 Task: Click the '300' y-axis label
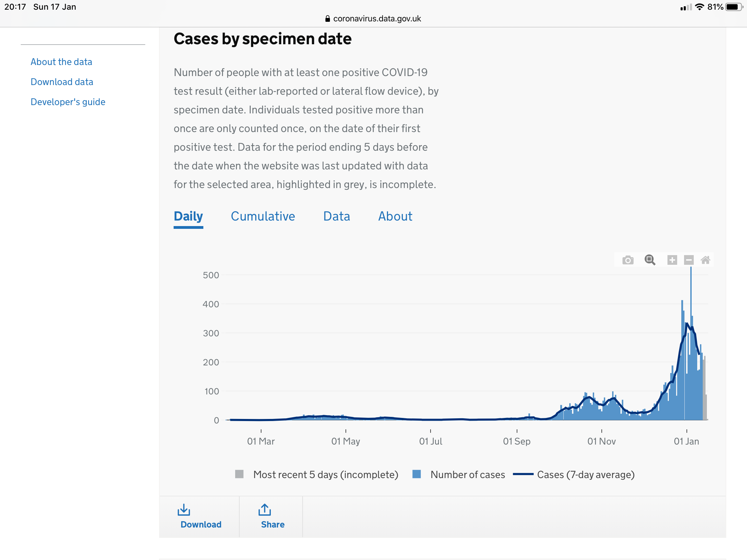click(211, 333)
